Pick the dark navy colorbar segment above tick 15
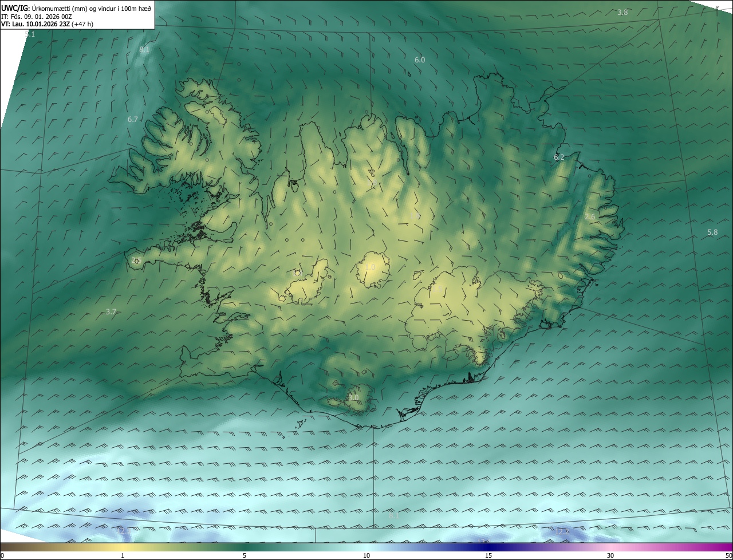 tap(488, 547)
